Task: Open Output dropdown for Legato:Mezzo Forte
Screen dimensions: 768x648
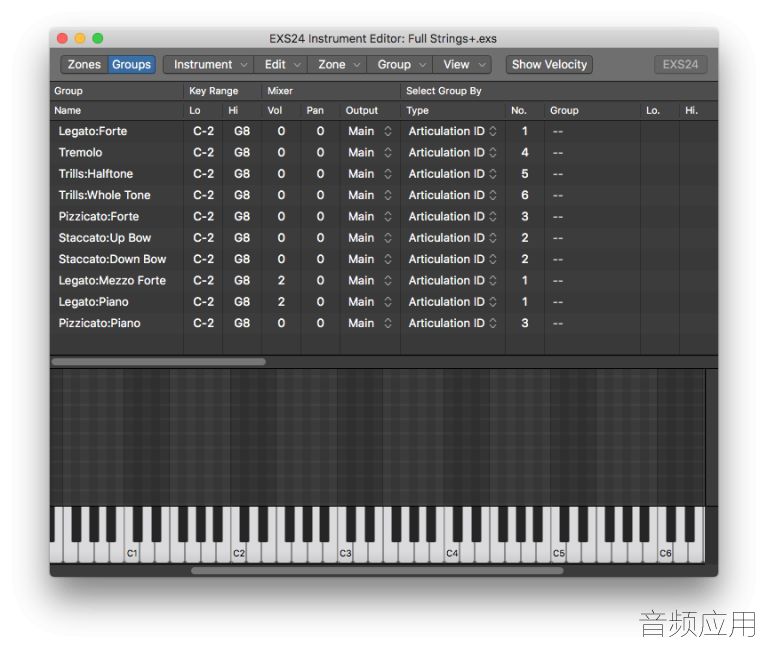Action: (x=370, y=281)
